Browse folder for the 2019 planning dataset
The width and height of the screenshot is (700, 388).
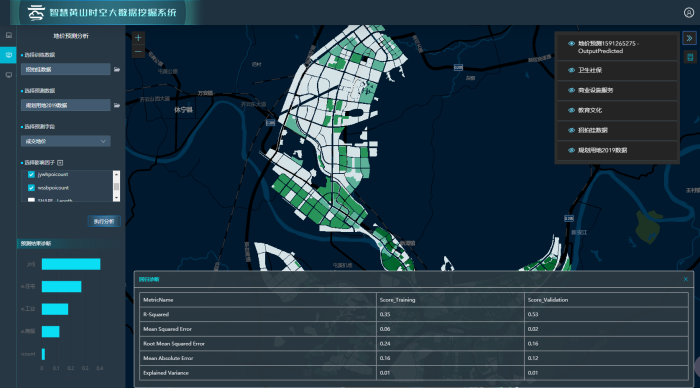[x=117, y=105]
